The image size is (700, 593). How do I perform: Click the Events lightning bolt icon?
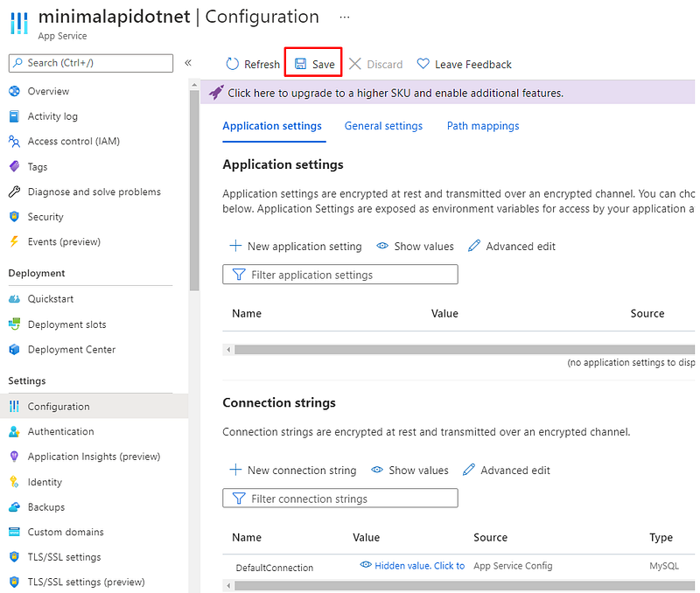[14, 241]
